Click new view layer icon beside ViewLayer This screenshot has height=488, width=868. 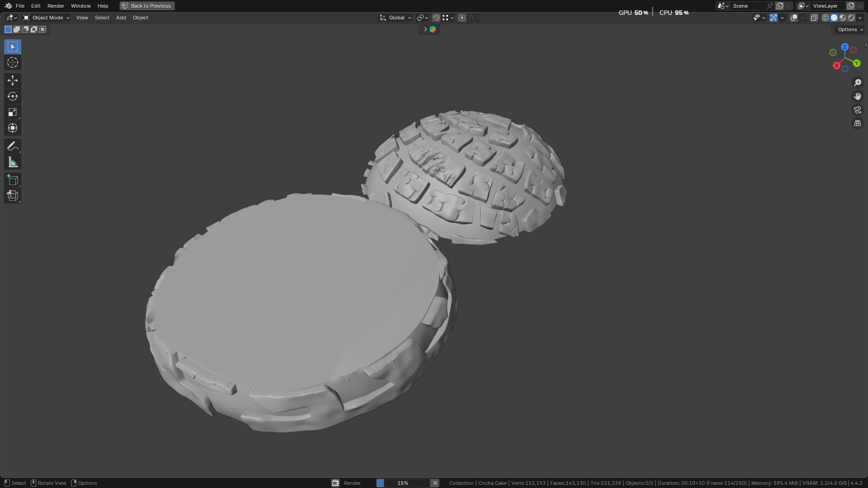point(851,6)
